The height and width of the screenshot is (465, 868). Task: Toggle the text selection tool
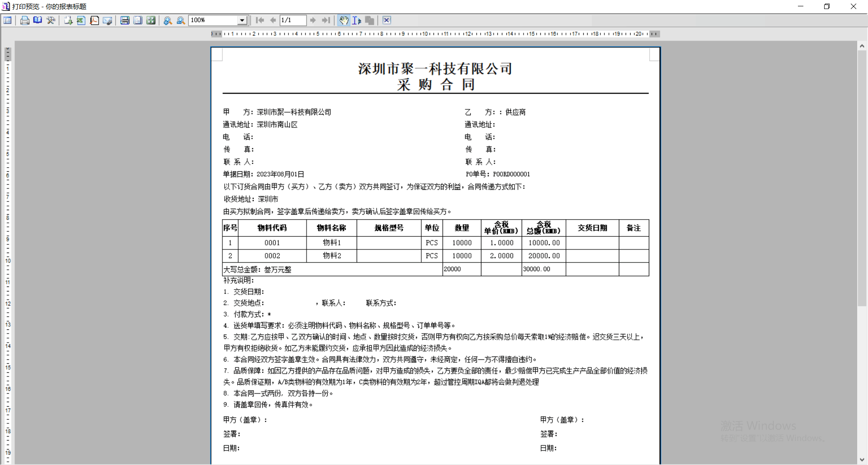click(x=357, y=20)
